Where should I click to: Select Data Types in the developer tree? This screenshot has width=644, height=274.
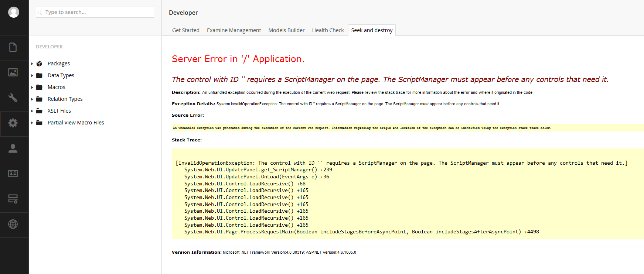pos(61,75)
